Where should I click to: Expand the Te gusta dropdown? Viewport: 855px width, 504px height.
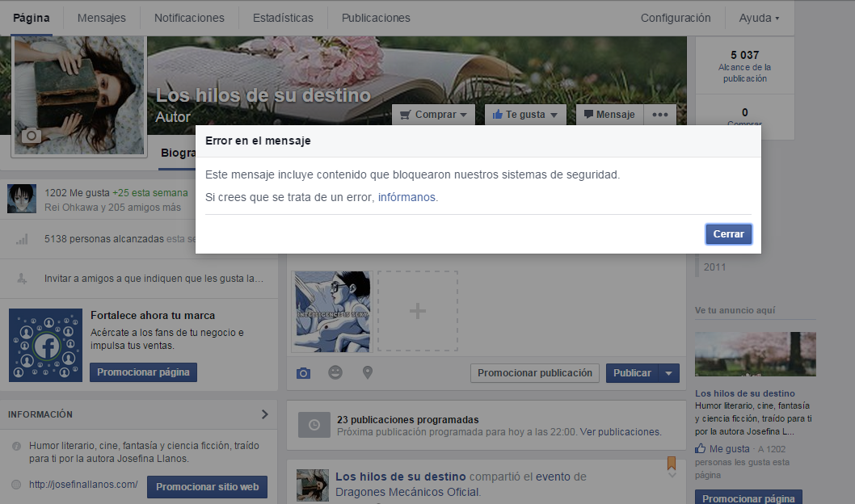point(524,115)
